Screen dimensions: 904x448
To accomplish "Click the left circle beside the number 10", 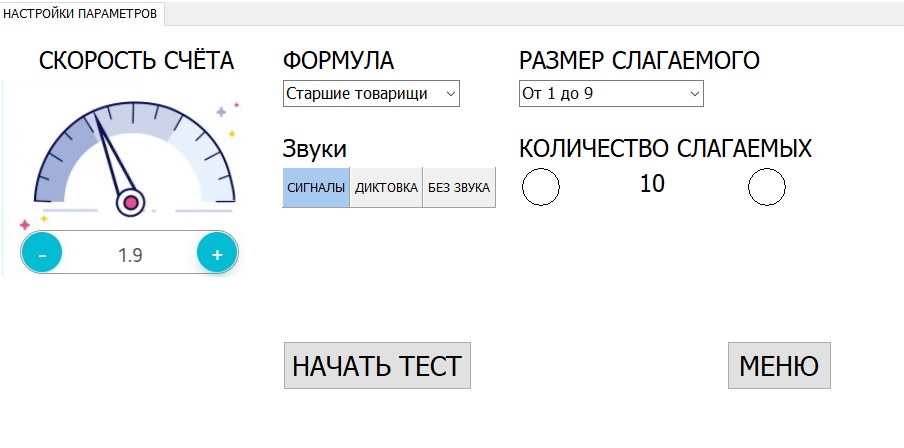I will point(541,187).
